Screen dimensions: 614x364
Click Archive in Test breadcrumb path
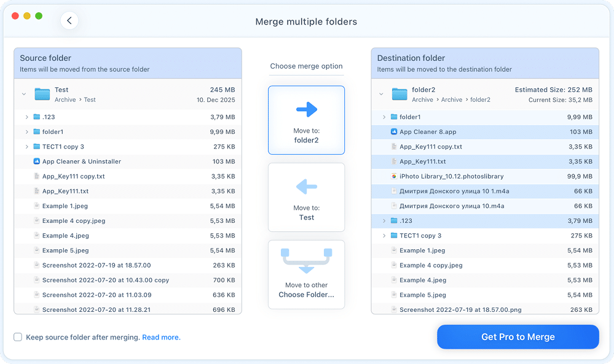click(65, 99)
